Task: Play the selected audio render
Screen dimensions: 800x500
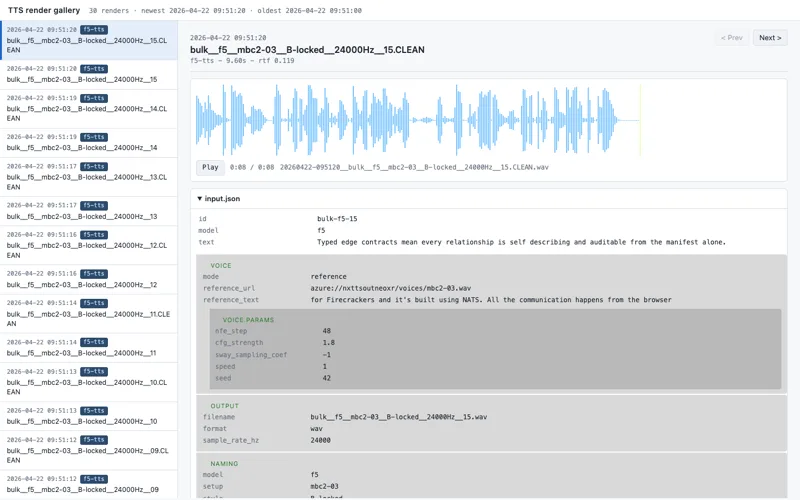Action: coord(210,167)
